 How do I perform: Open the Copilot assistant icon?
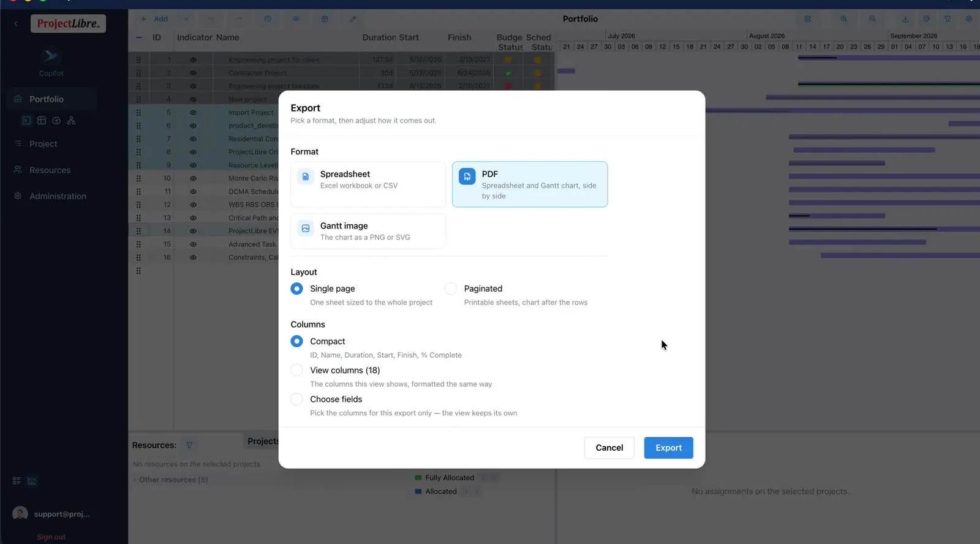(x=51, y=56)
